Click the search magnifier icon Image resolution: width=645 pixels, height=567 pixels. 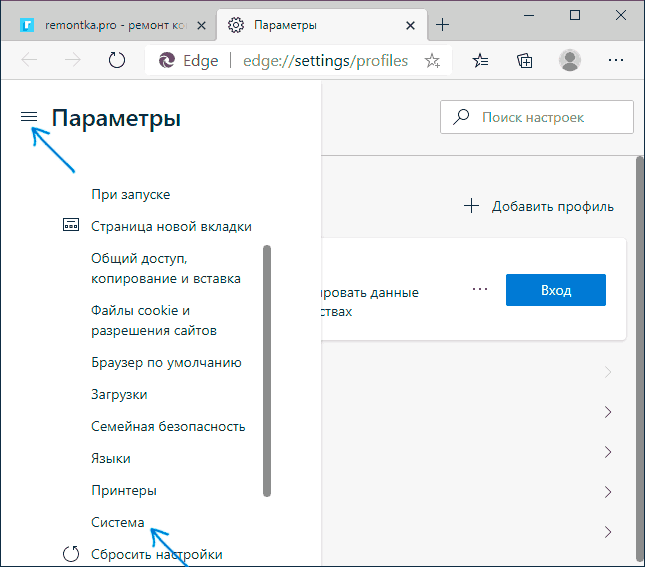point(461,117)
